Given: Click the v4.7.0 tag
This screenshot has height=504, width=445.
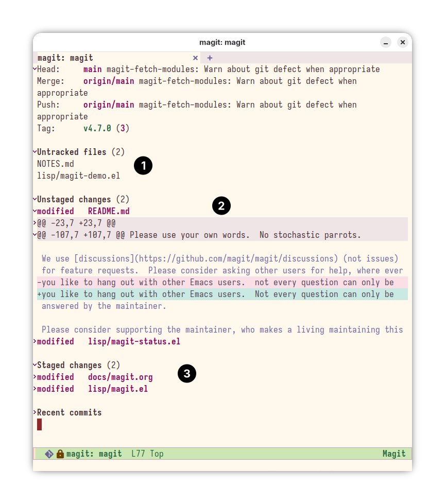Looking at the screenshot, I should (x=97, y=128).
